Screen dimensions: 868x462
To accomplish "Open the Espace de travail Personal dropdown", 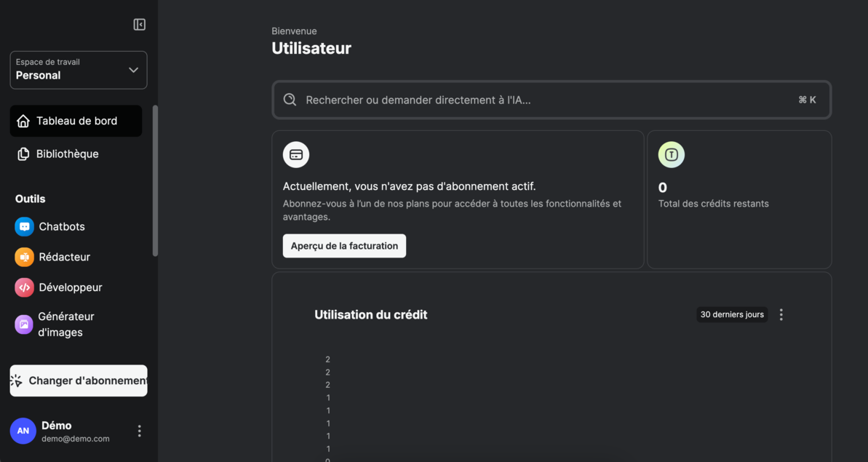I will pyautogui.click(x=79, y=70).
